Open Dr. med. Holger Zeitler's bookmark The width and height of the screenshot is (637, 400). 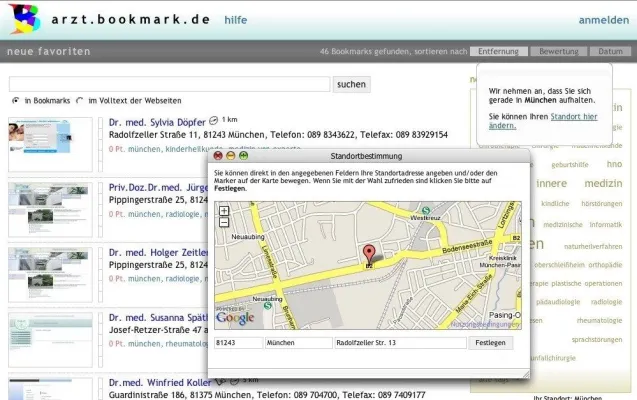pyautogui.click(x=158, y=253)
